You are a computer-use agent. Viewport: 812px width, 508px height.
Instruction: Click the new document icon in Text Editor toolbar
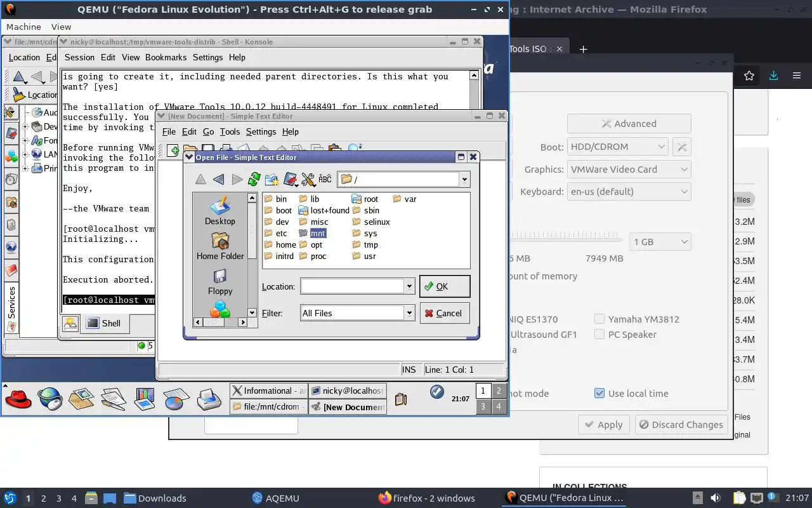[173, 150]
